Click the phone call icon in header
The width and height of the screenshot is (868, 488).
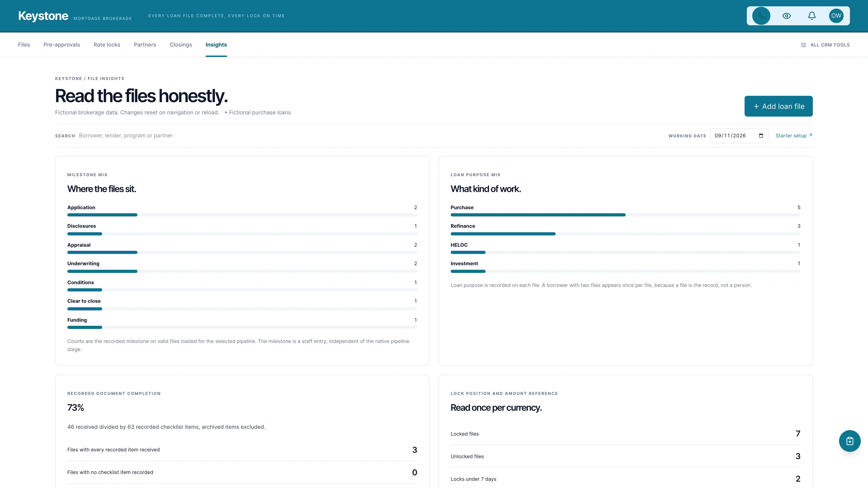pyautogui.click(x=761, y=16)
